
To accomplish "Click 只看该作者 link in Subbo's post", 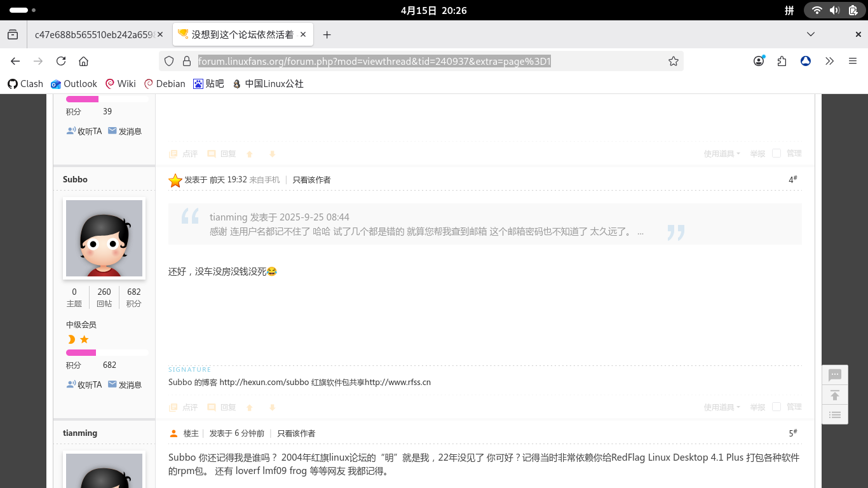I will pos(311,180).
